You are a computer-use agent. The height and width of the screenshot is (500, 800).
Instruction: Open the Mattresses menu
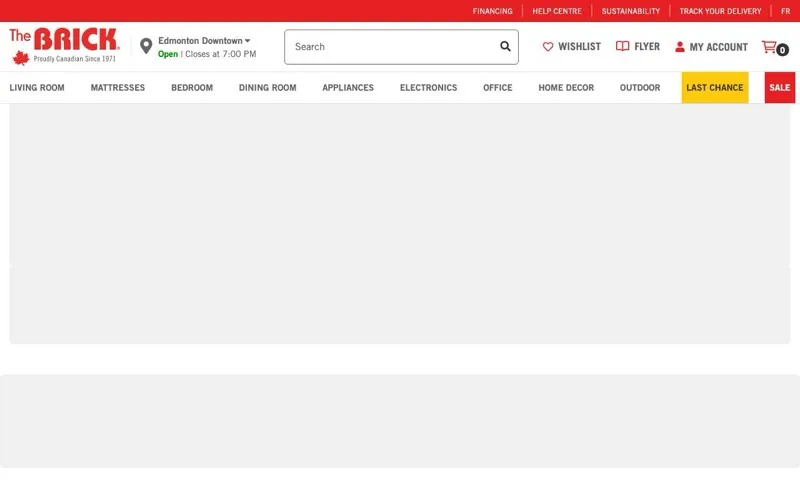[x=118, y=88]
